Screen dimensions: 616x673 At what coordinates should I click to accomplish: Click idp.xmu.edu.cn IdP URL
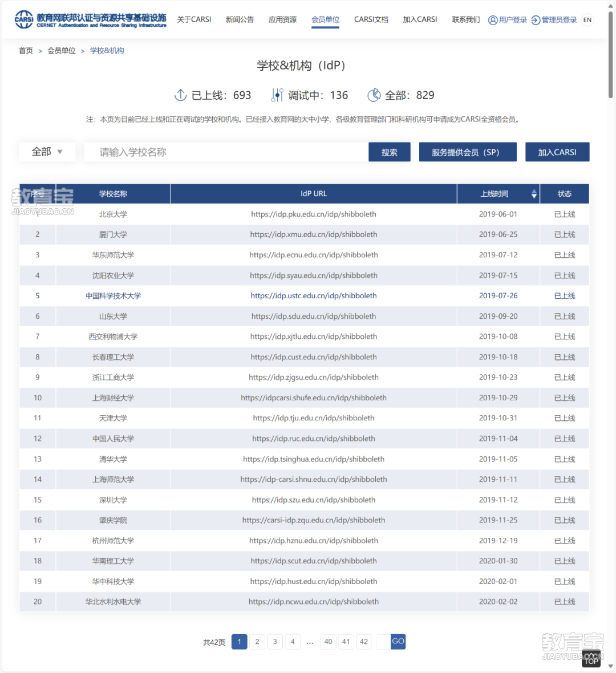(314, 234)
